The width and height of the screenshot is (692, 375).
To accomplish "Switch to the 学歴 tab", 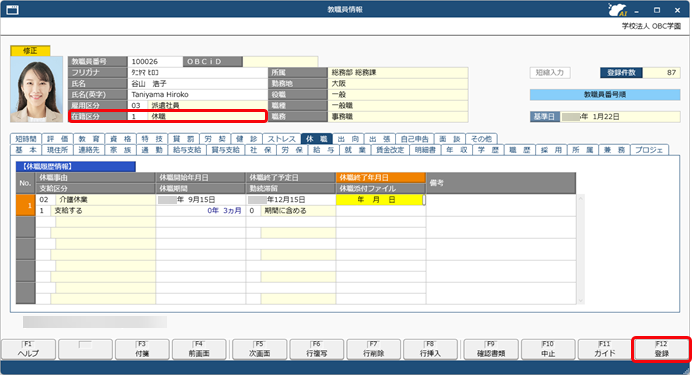I will coord(488,150).
